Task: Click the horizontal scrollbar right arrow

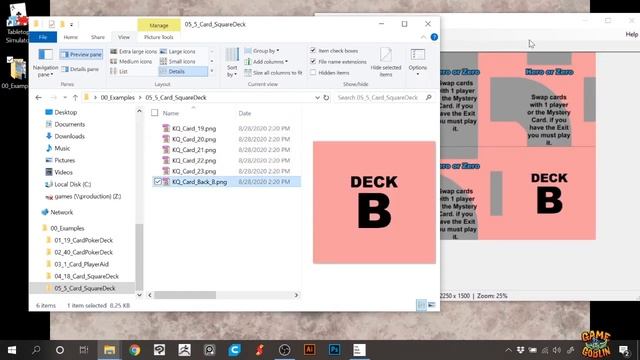Action: pos(296,295)
